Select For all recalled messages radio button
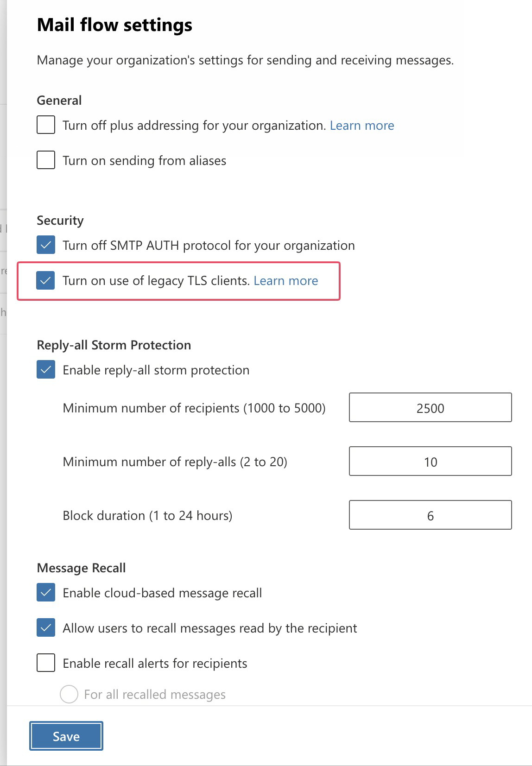 click(69, 694)
